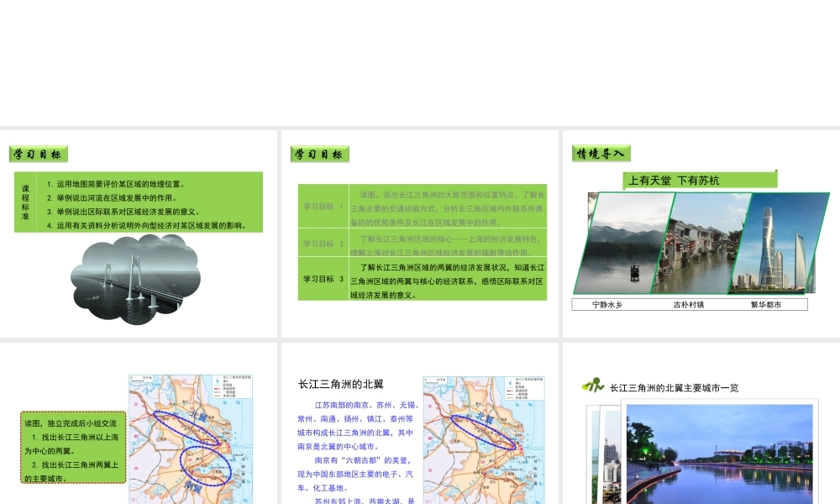Select the 学习目标 badge above the objectives table
This screenshot has width=840, height=504.
click(x=320, y=155)
